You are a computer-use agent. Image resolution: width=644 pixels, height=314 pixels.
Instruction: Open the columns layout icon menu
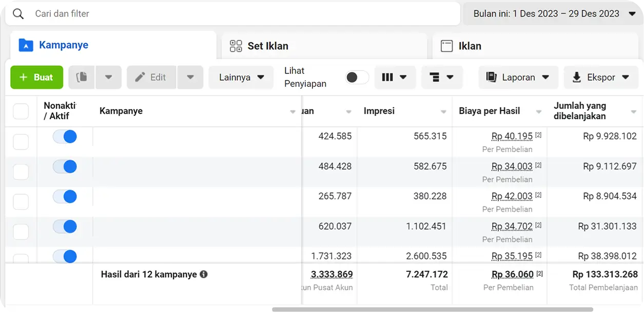pyautogui.click(x=394, y=77)
